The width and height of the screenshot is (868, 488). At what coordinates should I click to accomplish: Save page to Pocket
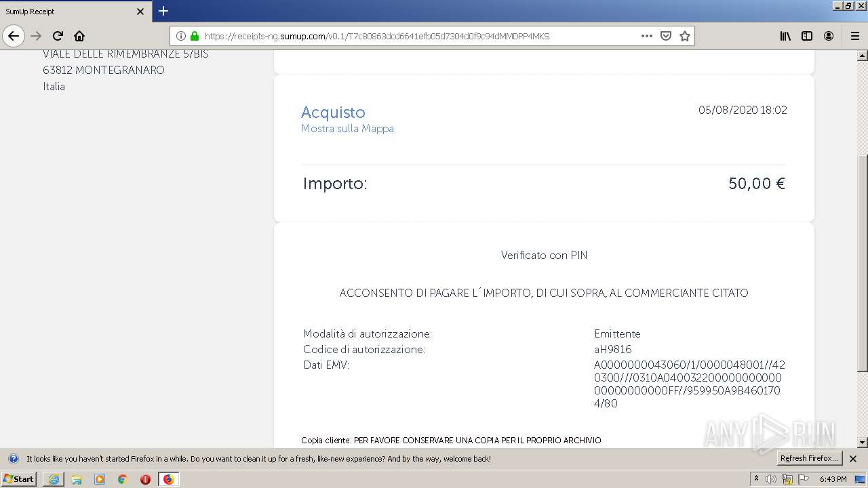coord(666,36)
